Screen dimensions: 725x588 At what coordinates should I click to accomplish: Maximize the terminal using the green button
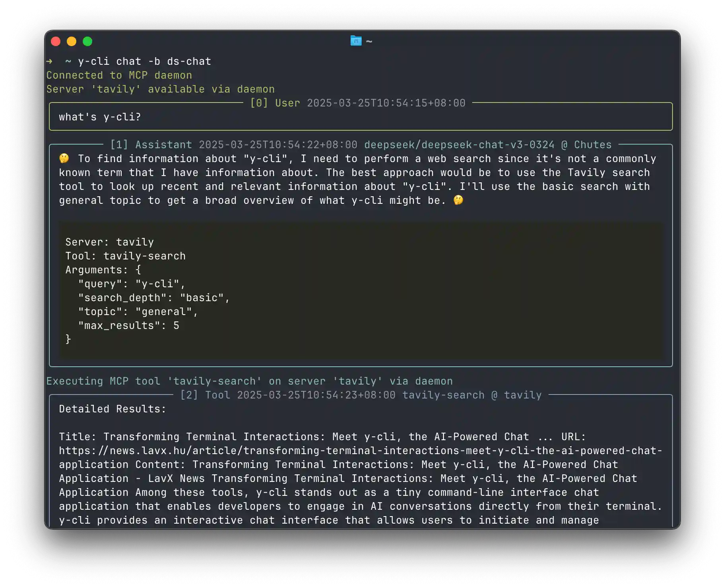click(87, 41)
